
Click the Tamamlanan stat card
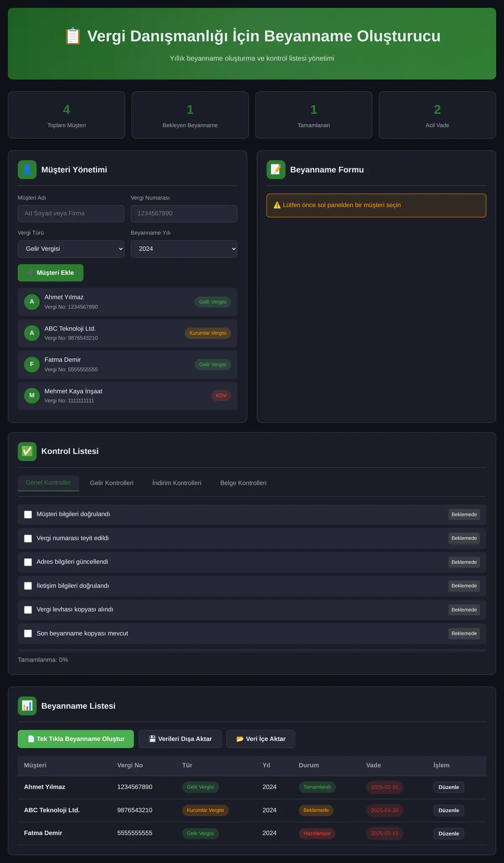[314, 115]
